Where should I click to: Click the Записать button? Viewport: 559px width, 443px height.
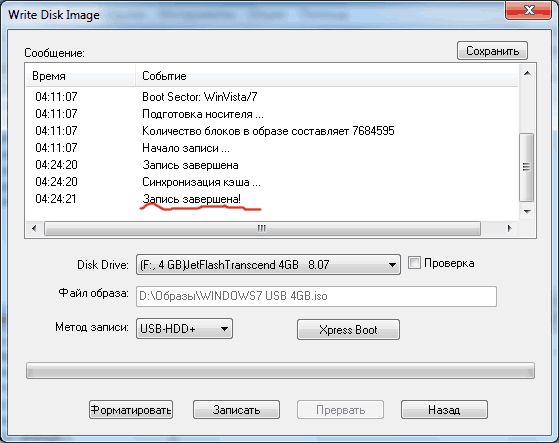[x=236, y=409]
